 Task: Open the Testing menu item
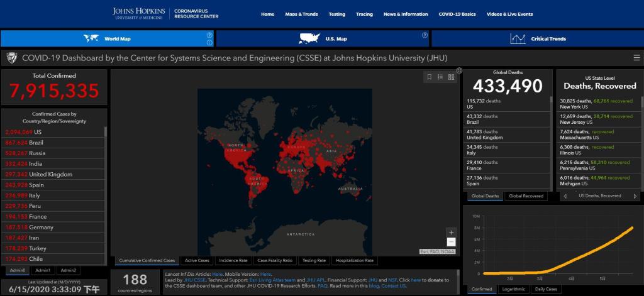[337, 14]
